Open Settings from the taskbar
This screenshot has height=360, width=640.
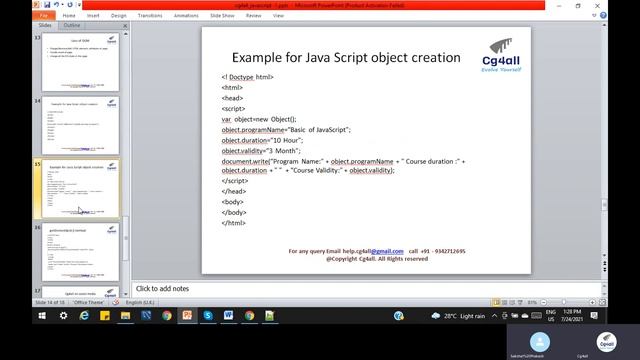[63, 316]
